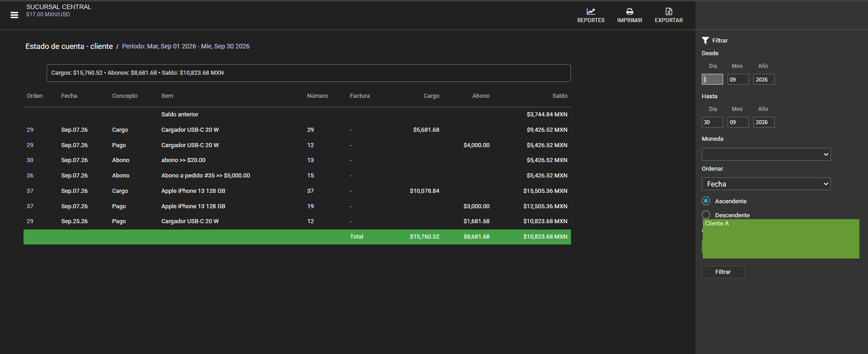Screen dimensions: 868x354
Task: Click the Desde Dia input field
Action: coord(712,79)
